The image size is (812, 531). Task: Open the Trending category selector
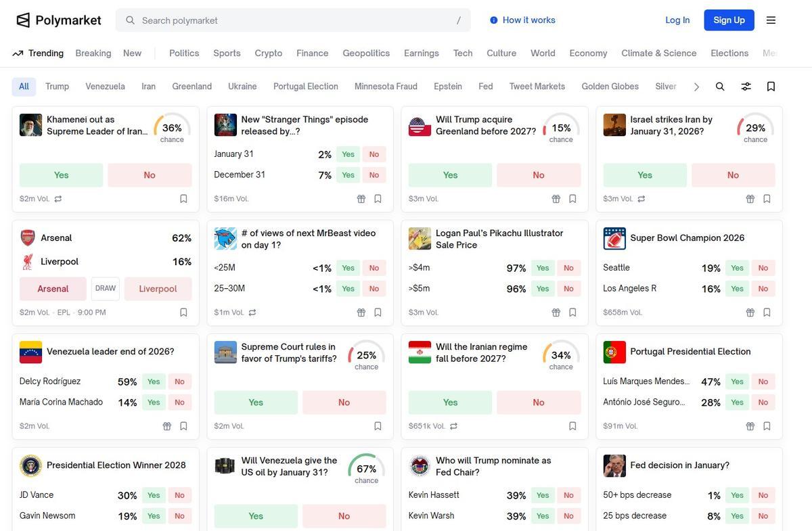(38, 53)
